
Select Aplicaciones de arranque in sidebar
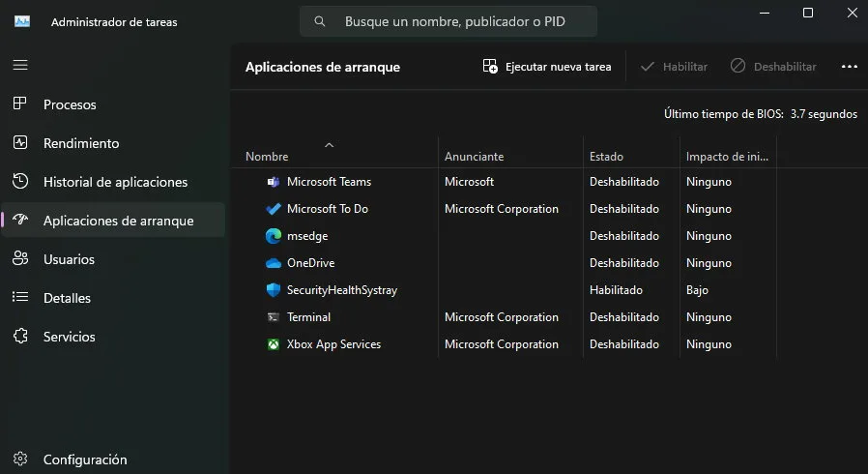coord(113,221)
